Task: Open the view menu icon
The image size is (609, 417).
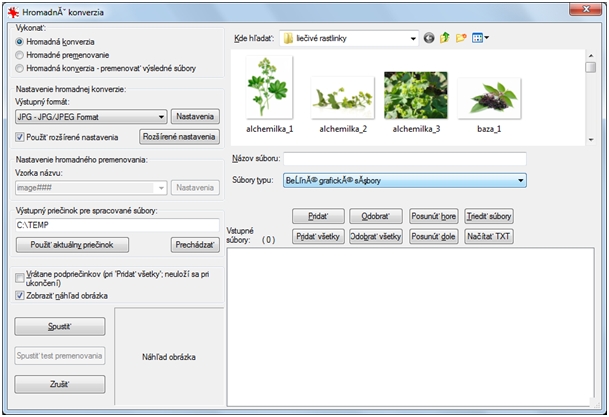Action: click(480, 38)
